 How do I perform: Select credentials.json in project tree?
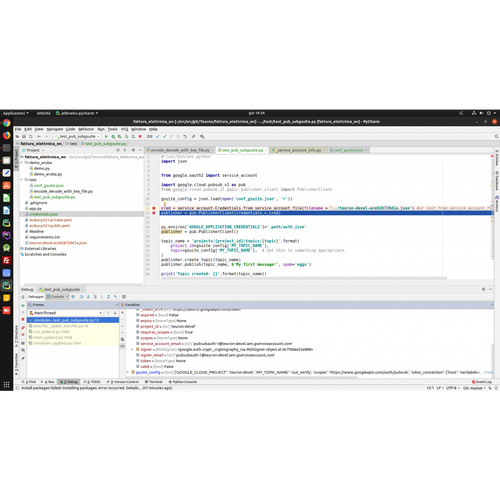82,214
